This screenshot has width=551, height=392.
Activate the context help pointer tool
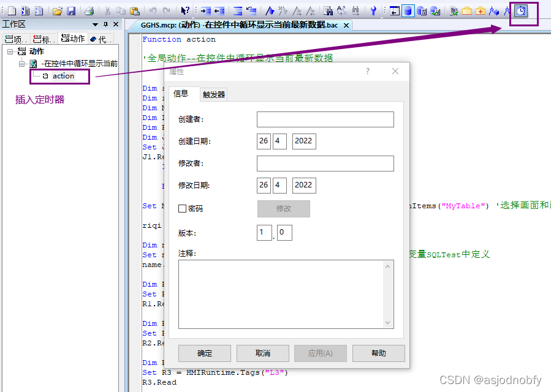click(x=185, y=11)
